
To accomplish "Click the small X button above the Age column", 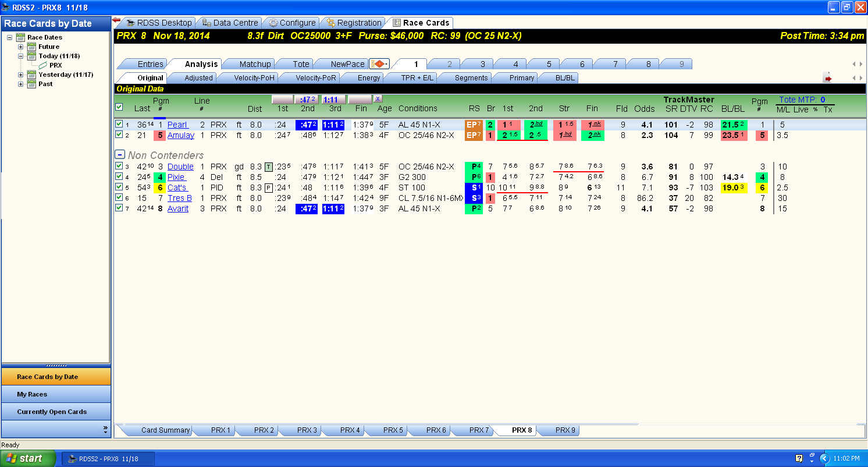I will 378,99.
